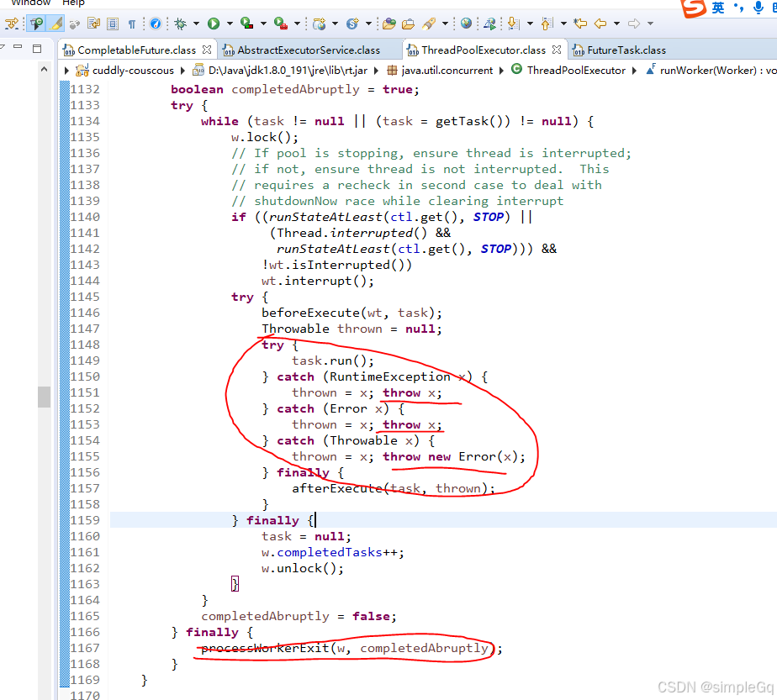Click the Debug bug icon

pos(180,24)
